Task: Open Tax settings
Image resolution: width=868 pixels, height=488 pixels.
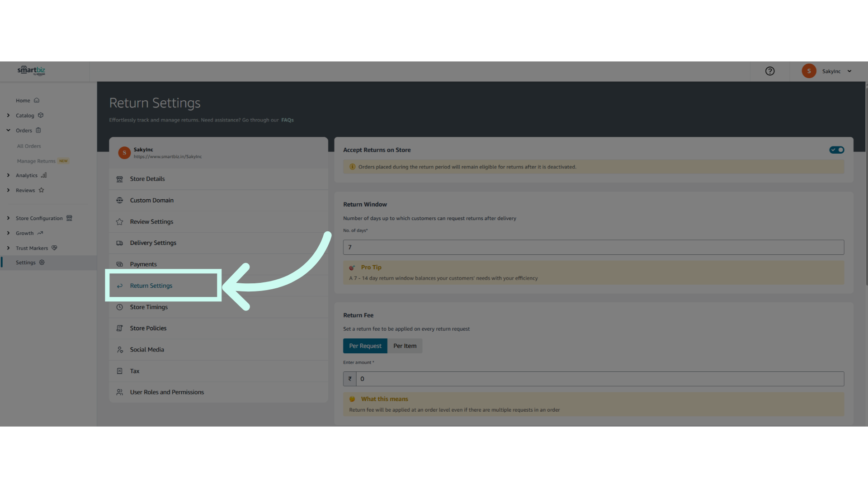Action: coord(218,371)
